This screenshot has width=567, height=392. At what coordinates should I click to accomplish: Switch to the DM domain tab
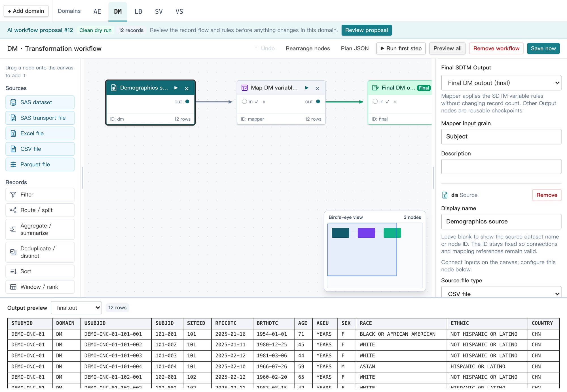tap(118, 12)
